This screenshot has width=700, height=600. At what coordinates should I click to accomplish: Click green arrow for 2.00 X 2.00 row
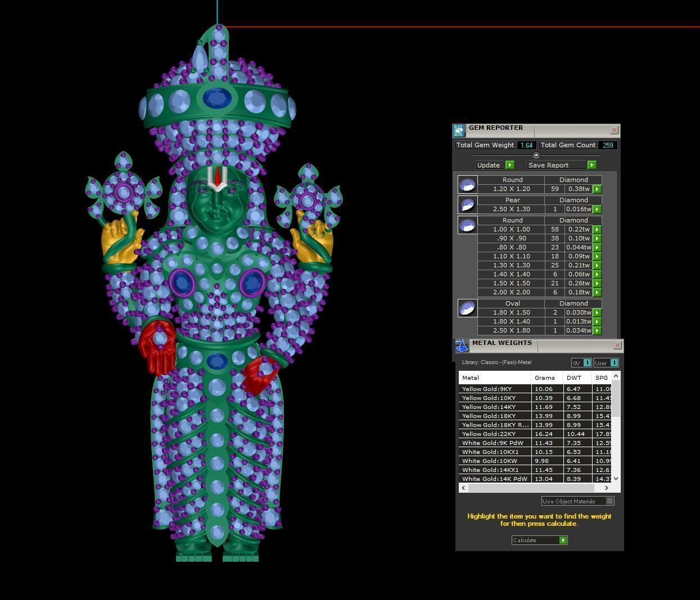[x=597, y=293]
